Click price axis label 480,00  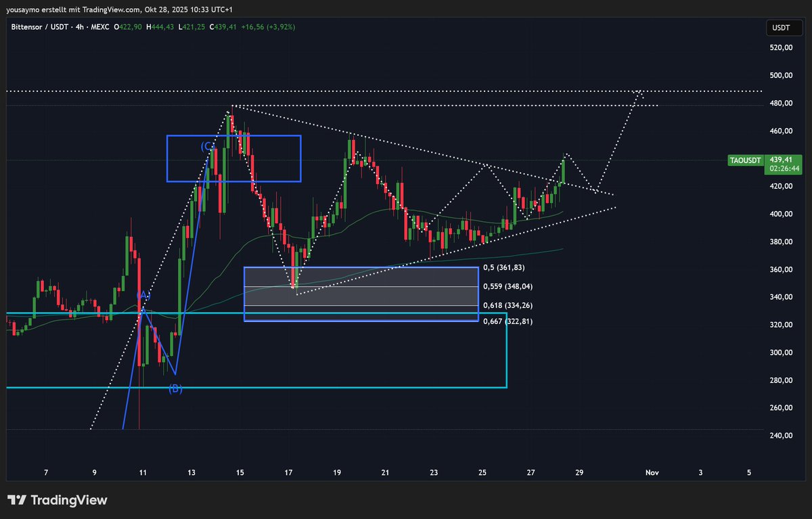(x=780, y=103)
